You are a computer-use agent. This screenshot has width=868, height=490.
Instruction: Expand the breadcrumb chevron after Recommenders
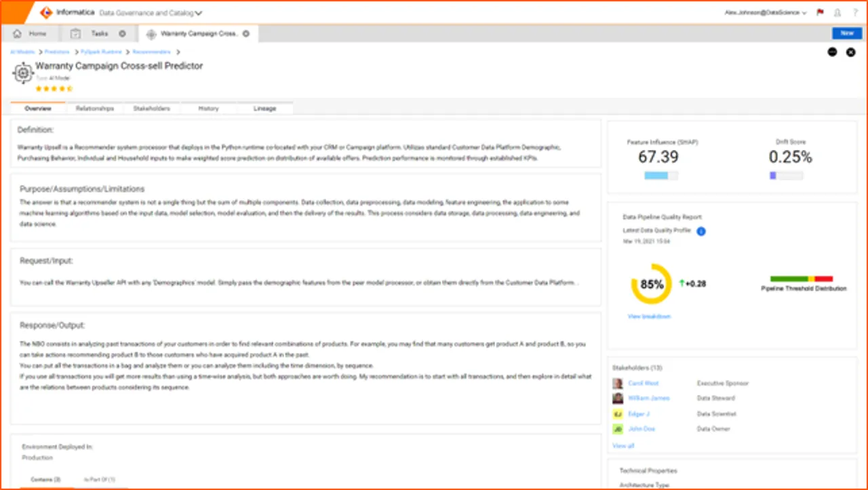click(x=178, y=52)
